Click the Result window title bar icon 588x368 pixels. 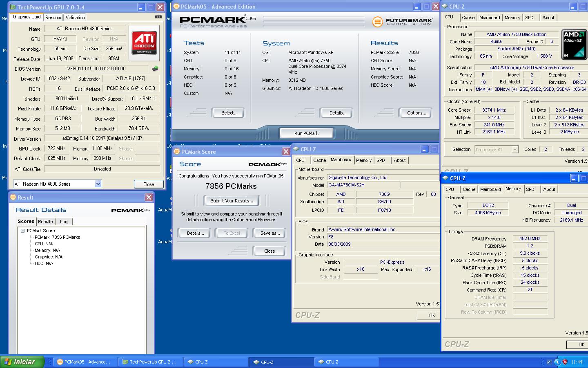(x=13, y=197)
